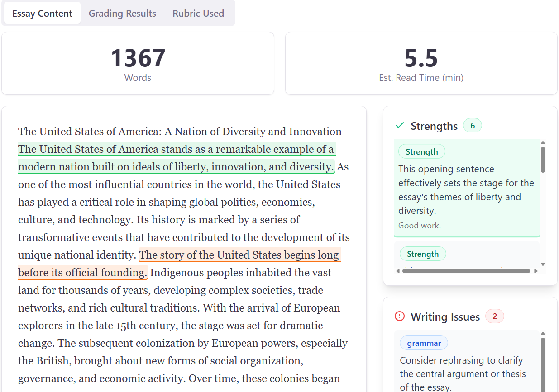Click the grammar tag in Writing Issues

pyautogui.click(x=423, y=343)
